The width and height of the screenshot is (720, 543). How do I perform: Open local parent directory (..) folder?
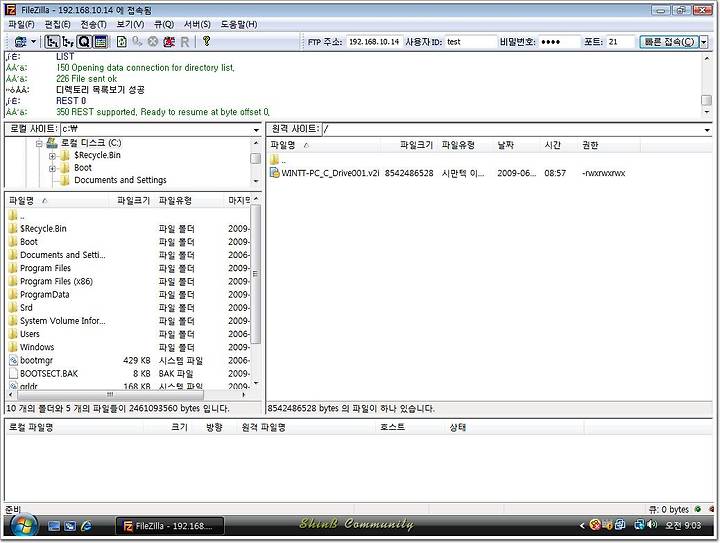point(13,215)
